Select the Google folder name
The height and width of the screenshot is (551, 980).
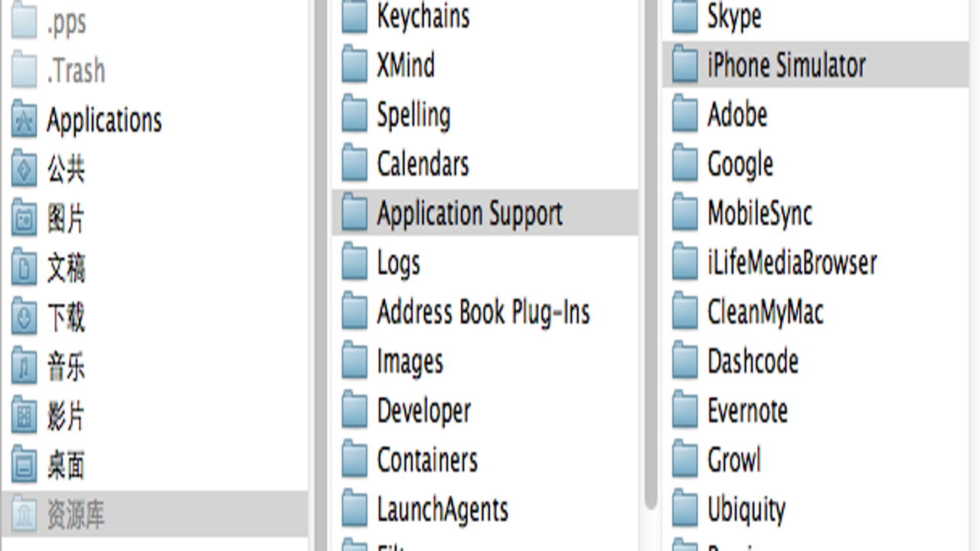740,165
